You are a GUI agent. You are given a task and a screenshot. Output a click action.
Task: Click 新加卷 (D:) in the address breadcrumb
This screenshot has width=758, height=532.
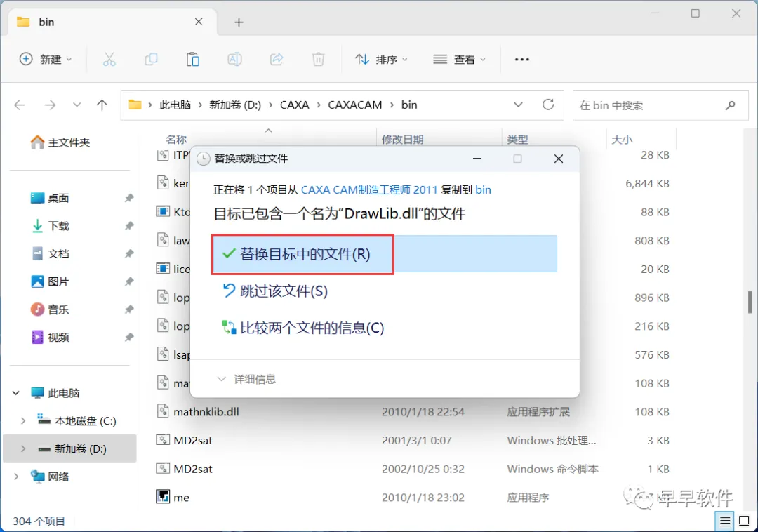pyautogui.click(x=235, y=105)
